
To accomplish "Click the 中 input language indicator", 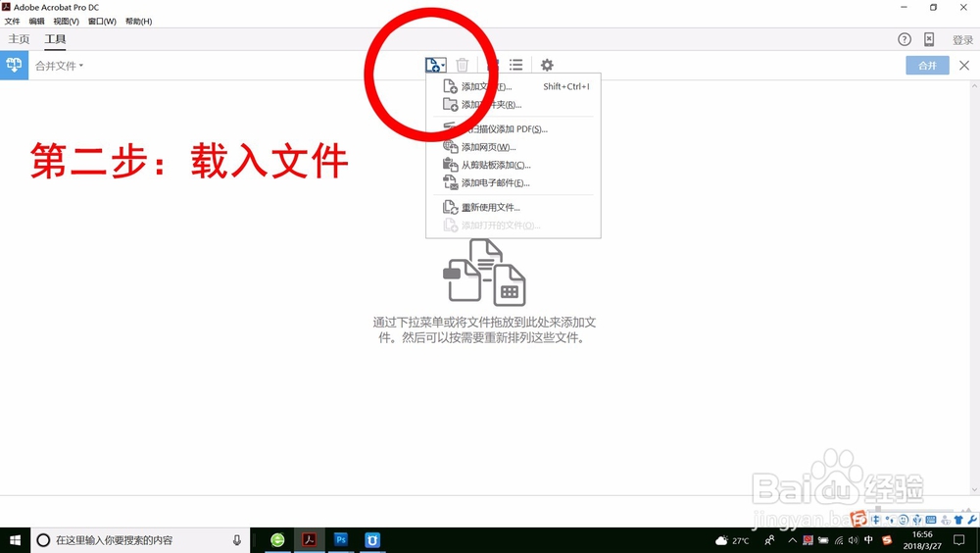I will coord(868,540).
